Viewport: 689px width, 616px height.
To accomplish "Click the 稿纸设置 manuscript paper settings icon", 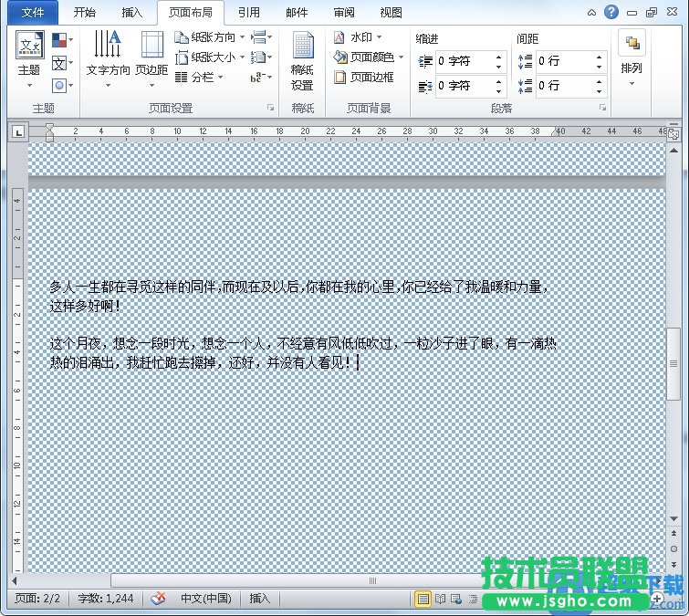I will (302, 53).
